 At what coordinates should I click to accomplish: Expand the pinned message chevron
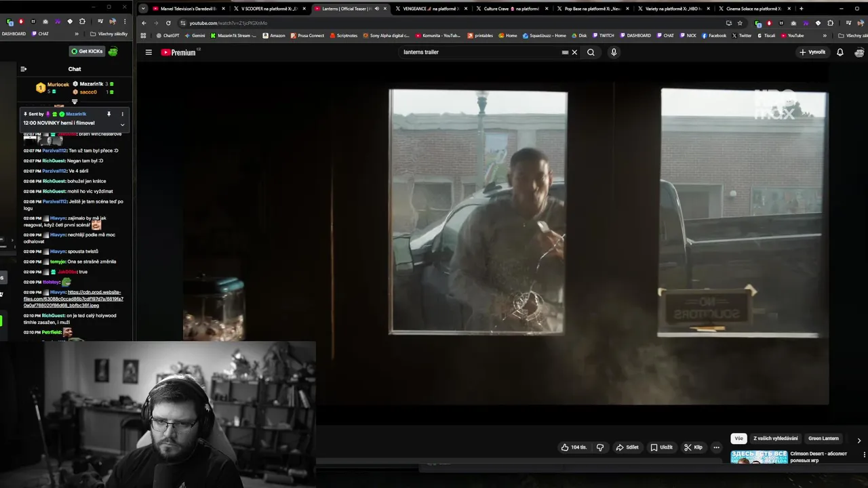122,124
